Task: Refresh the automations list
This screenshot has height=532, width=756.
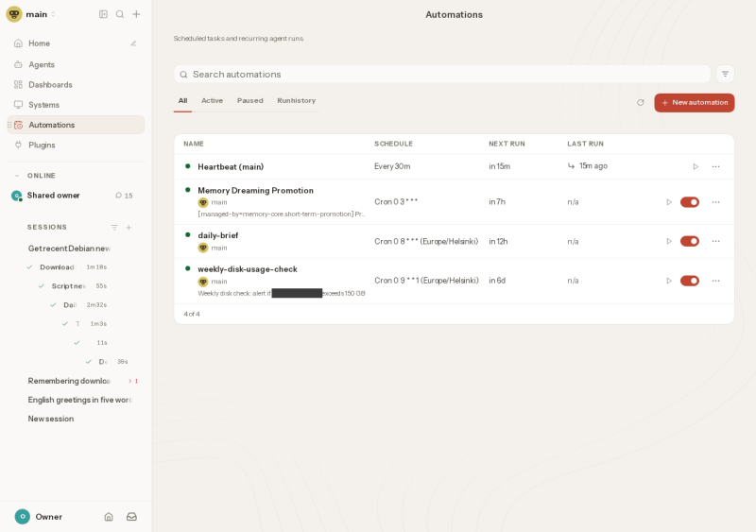Action: [x=641, y=103]
